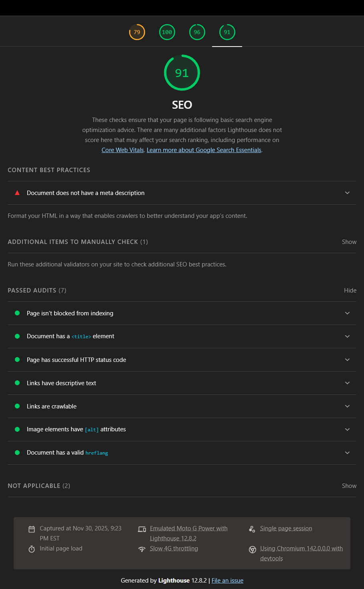364x589 pixels.
Task: Click the device icon near Emulated Moto G Power
Action: pos(142,529)
